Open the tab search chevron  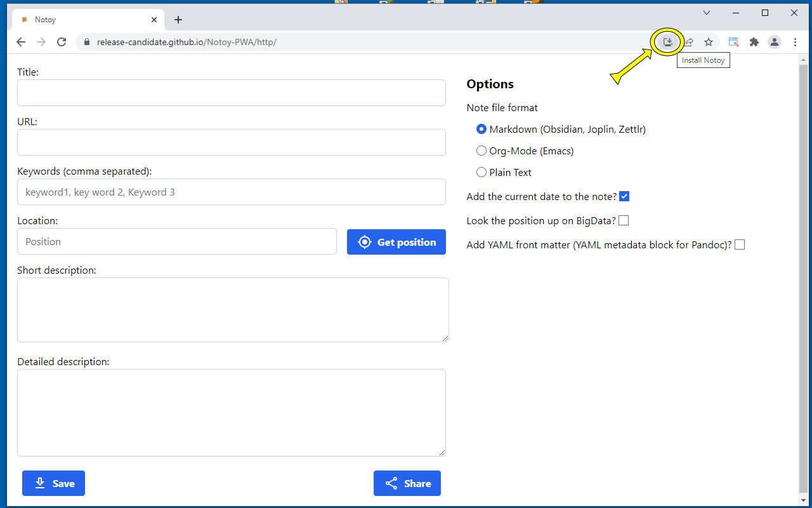pyautogui.click(x=707, y=13)
